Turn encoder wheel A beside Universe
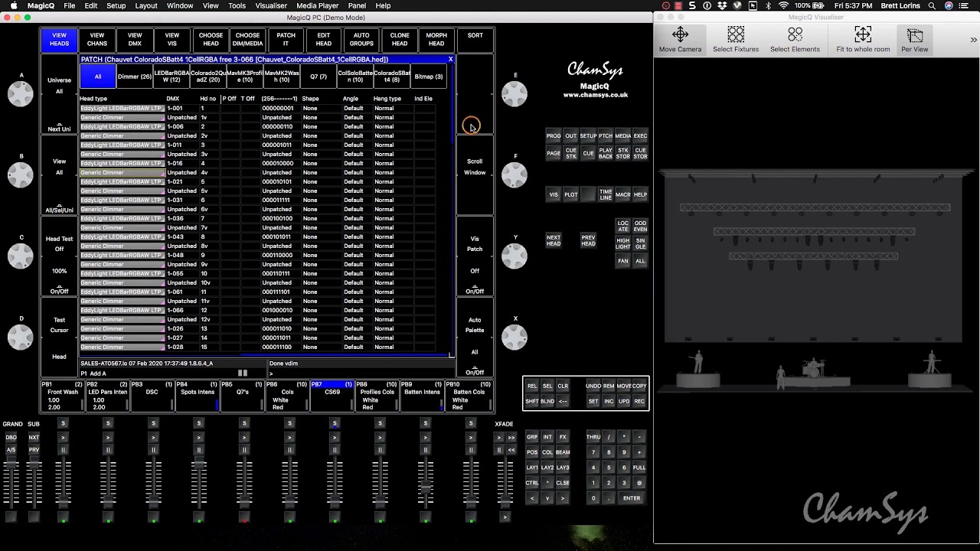 click(x=21, y=93)
